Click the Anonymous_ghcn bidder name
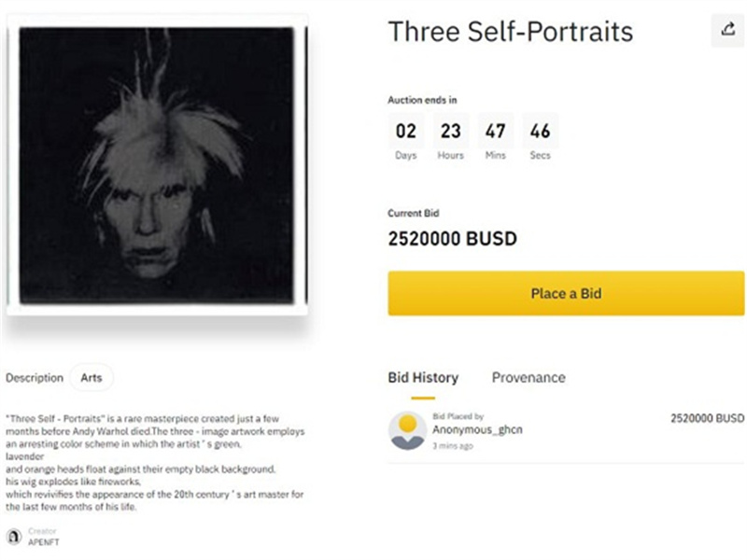Viewport: 747px width, 560px height. click(477, 429)
